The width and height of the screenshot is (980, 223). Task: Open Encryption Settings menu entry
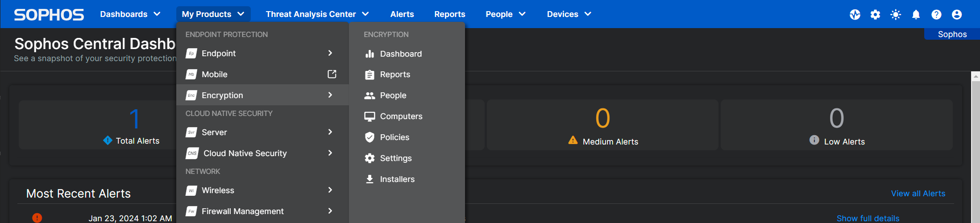(395, 158)
